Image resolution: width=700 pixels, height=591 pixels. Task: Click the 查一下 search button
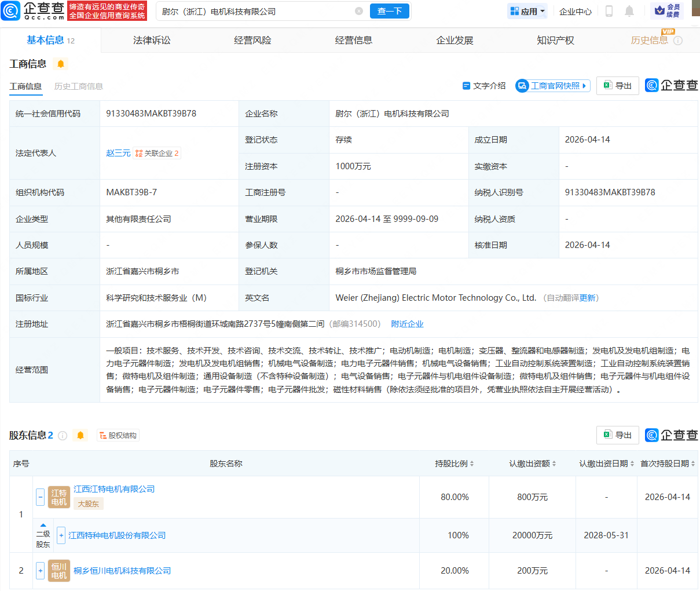(389, 11)
